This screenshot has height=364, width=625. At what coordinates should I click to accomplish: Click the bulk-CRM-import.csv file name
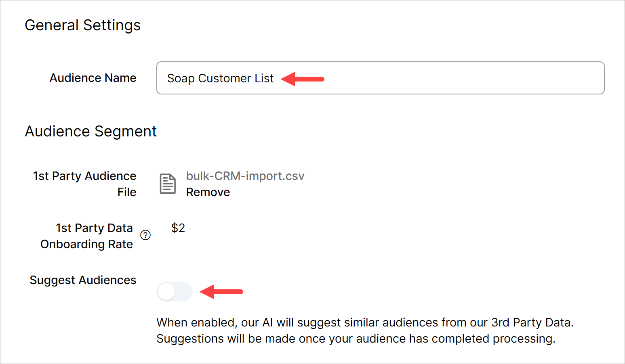click(x=245, y=176)
